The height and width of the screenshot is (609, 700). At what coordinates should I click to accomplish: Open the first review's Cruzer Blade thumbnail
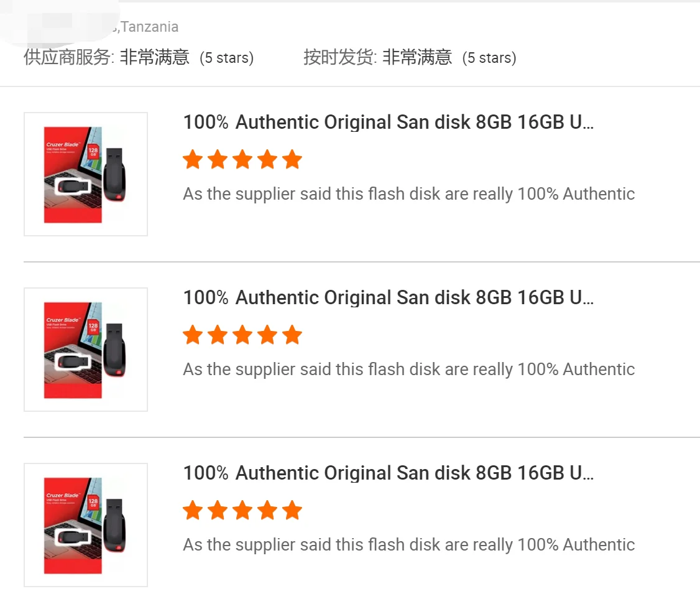[x=86, y=174]
